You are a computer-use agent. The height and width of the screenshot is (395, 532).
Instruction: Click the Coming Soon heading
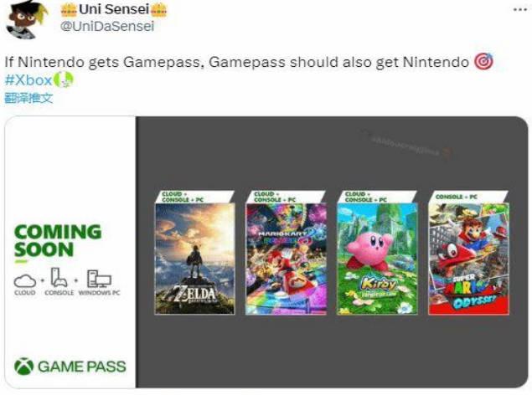[58, 241]
